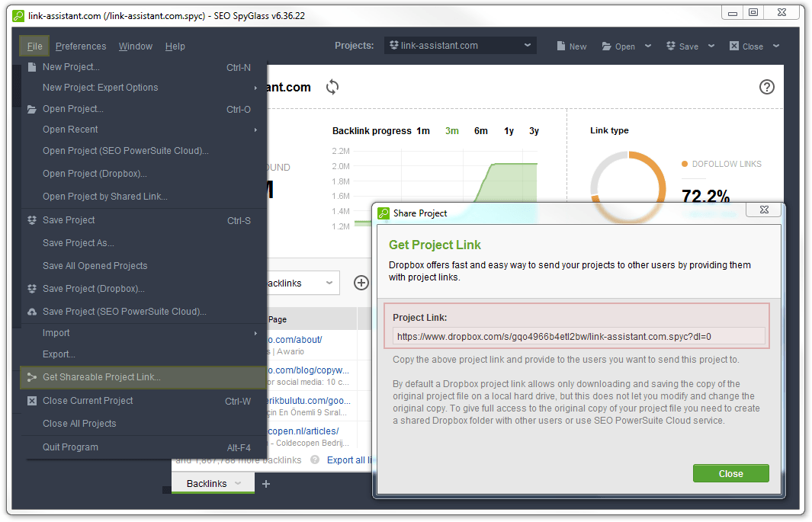The image size is (812, 522).
Task: Click the New Project document icon in menu
Action: pyautogui.click(x=32, y=67)
